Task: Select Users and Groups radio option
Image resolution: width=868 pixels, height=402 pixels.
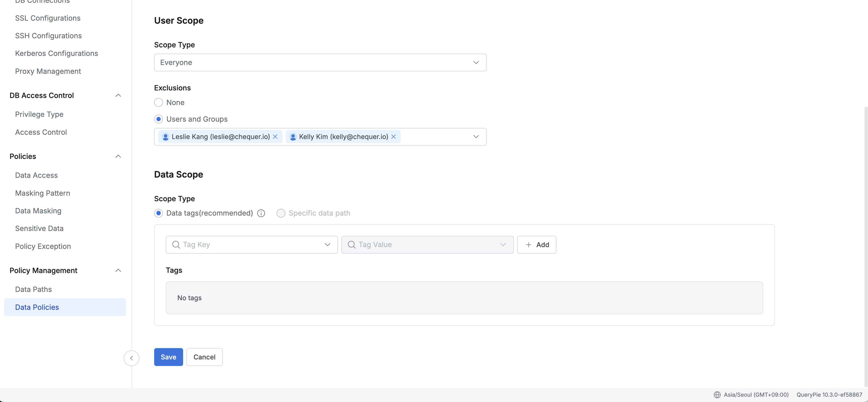Action: [158, 119]
